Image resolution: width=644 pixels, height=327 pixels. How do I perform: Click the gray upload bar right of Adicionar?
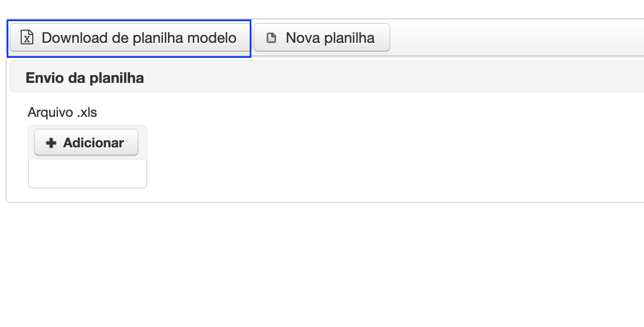click(x=142, y=142)
